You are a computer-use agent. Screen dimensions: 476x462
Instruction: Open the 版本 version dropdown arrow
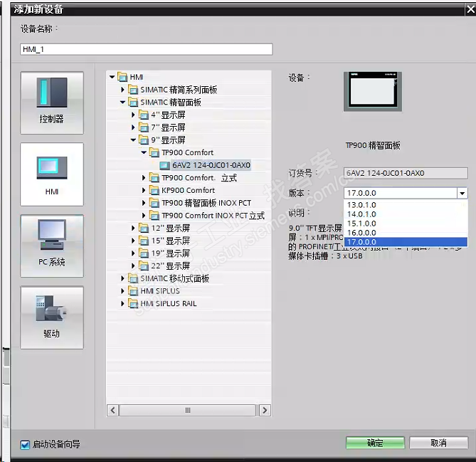(x=462, y=193)
